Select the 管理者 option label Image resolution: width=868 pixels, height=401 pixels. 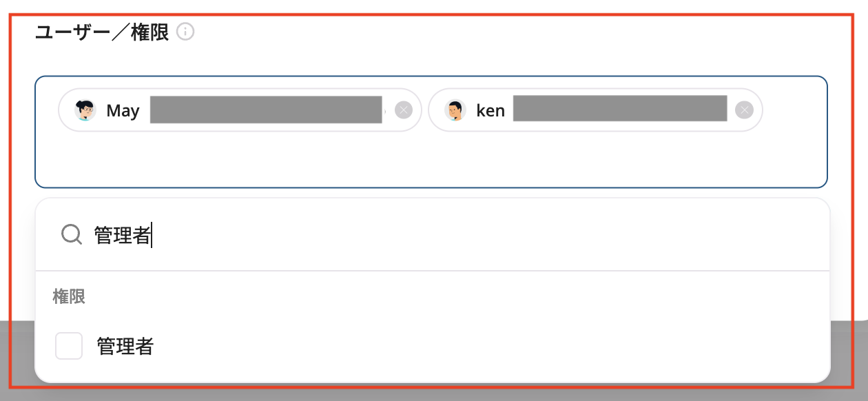click(125, 346)
